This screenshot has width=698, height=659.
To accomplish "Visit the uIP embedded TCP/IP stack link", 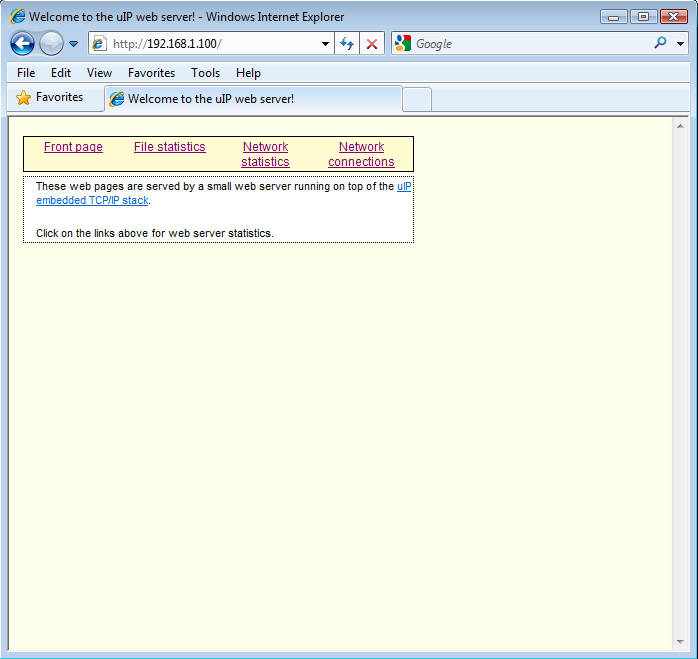I will (92, 200).
